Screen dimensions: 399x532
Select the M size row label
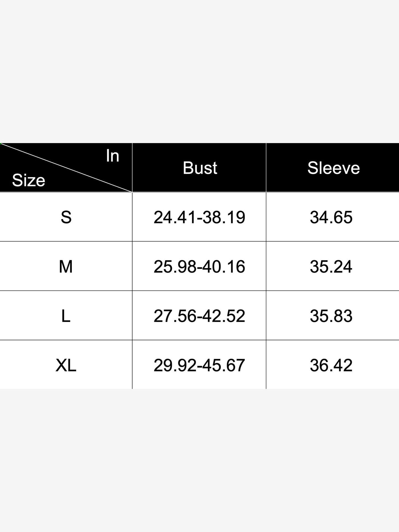[66, 266]
